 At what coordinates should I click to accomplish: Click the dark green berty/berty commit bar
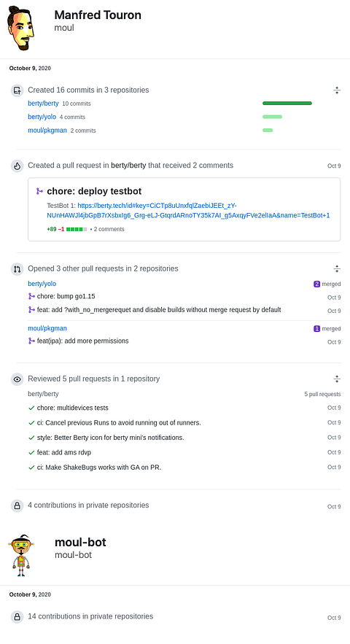click(287, 103)
